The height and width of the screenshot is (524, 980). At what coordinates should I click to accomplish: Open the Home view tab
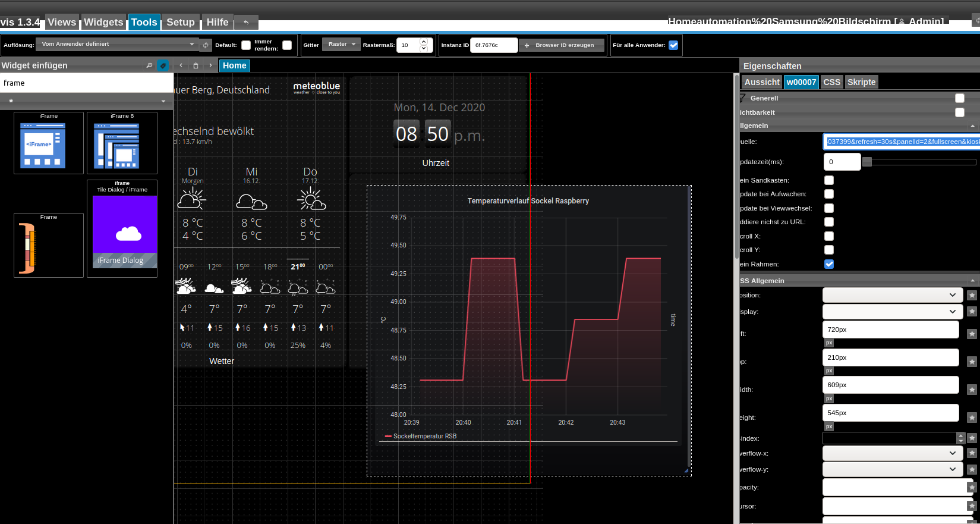[x=234, y=65]
